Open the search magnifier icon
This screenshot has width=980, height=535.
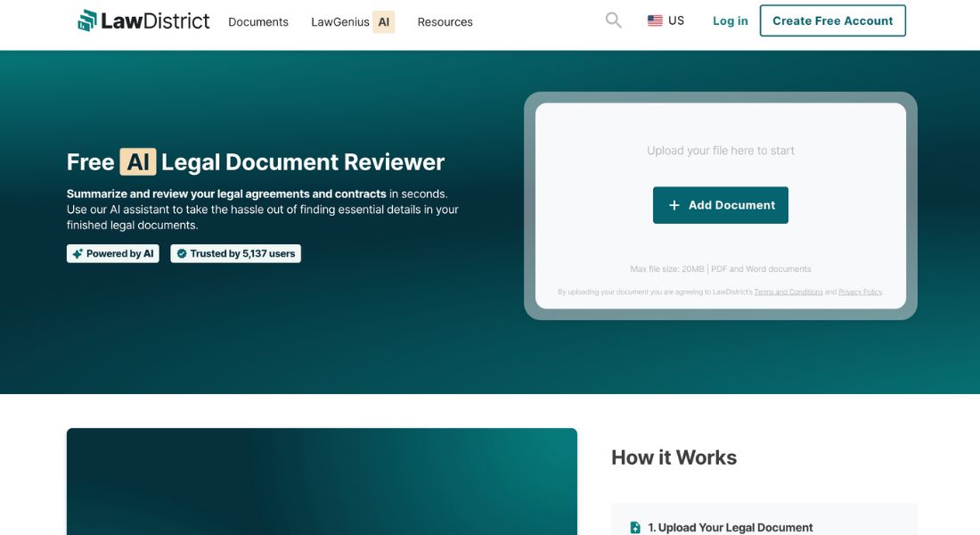pyautogui.click(x=613, y=21)
